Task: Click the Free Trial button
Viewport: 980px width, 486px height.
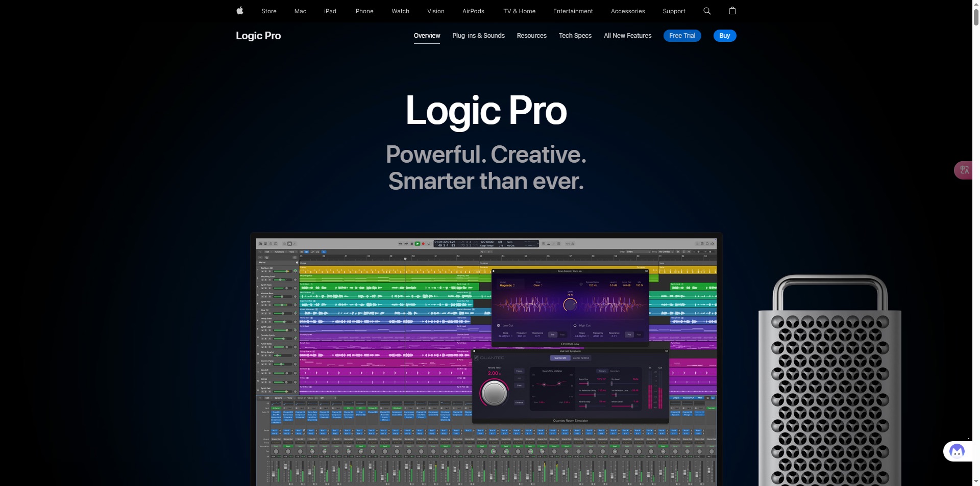Action: (x=682, y=36)
